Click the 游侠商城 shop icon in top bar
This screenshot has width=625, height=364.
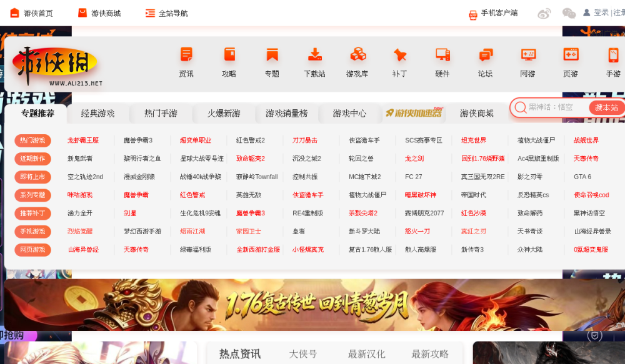pos(82,13)
